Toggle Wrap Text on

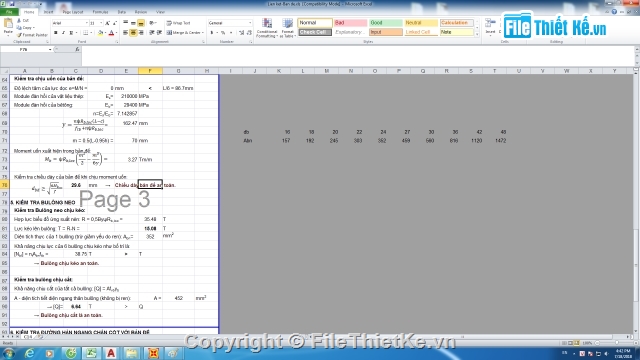pos(179,23)
